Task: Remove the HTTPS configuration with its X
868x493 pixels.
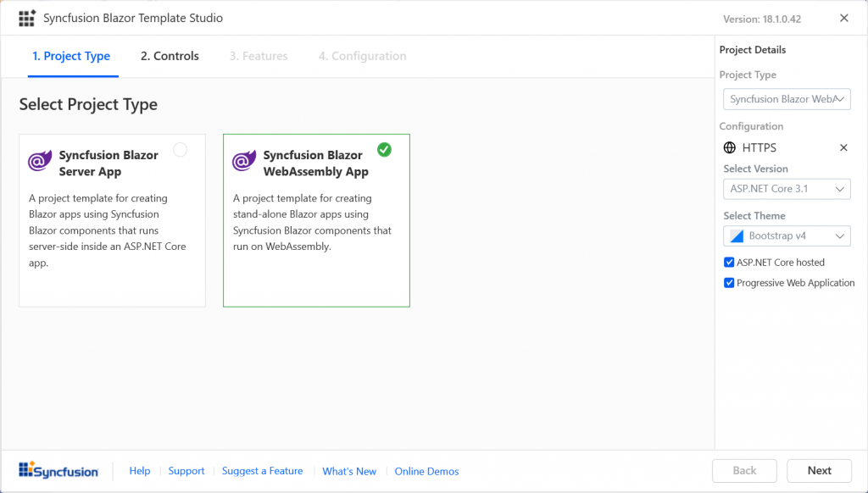Action: 843,147
